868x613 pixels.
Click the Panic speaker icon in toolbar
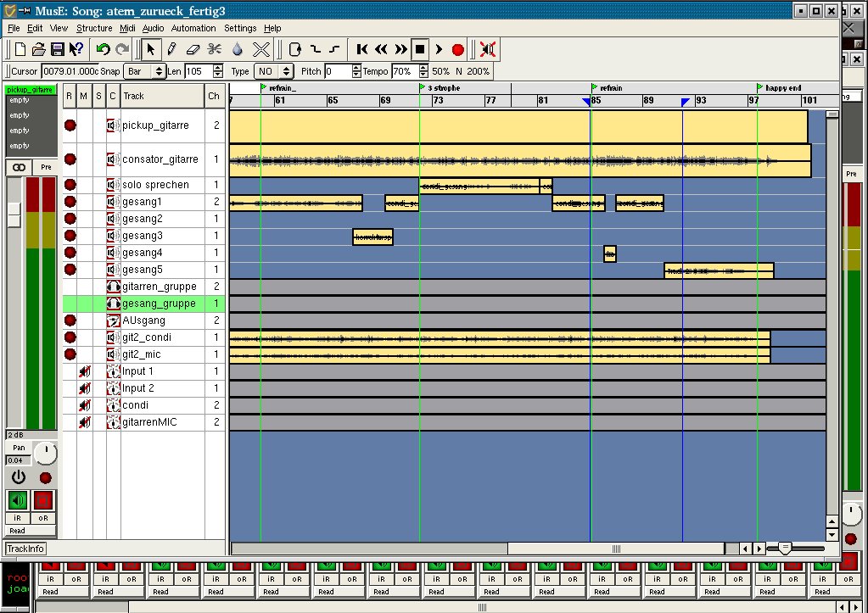[487, 49]
